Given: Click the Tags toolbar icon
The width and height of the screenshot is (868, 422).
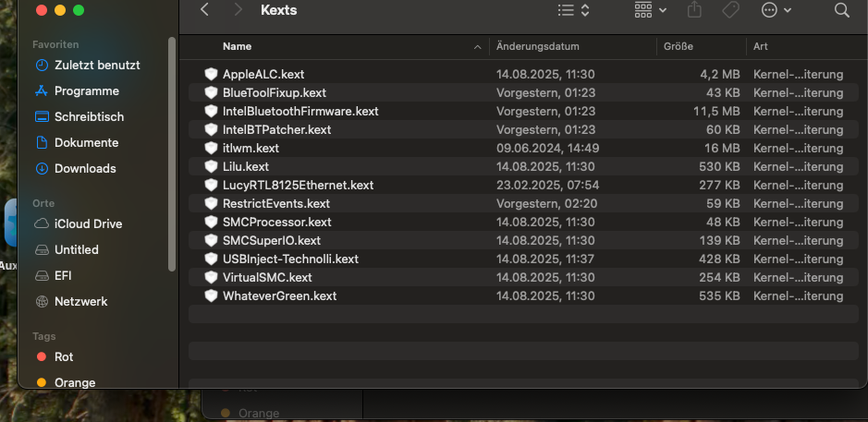Looking at the screenshot, I should coord(730,9).
